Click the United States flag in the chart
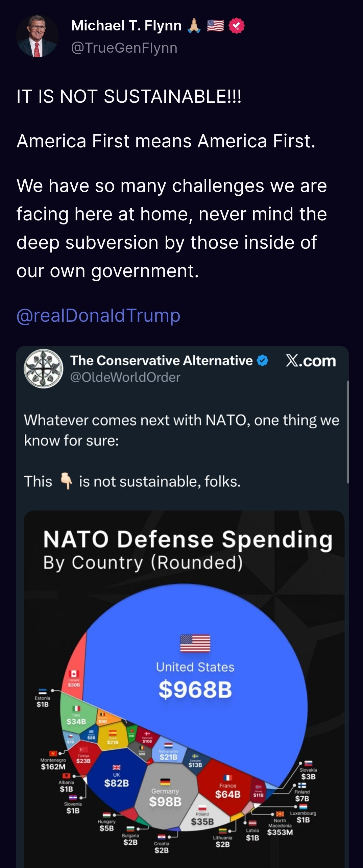Viewport: 363px width, 868px height. (x=195, y=643)
